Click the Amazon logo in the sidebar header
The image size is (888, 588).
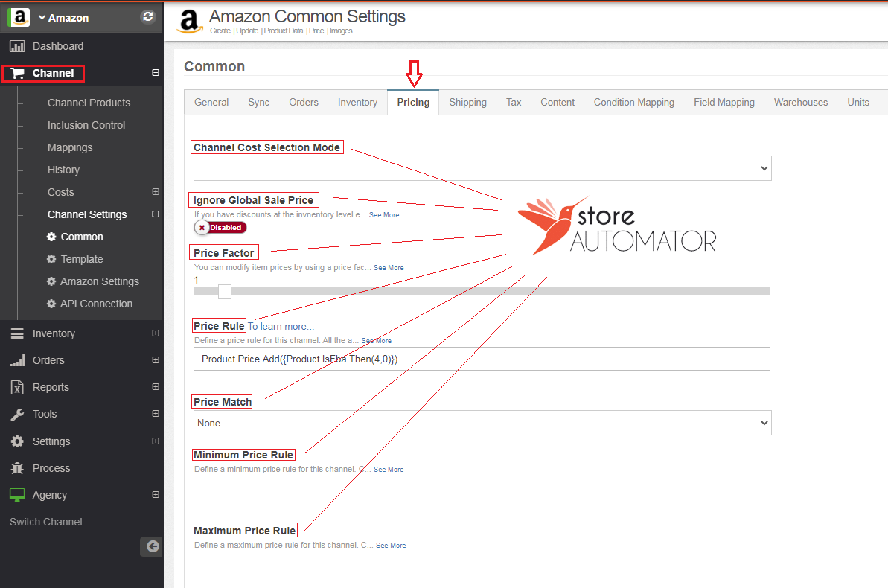[19, 18]
